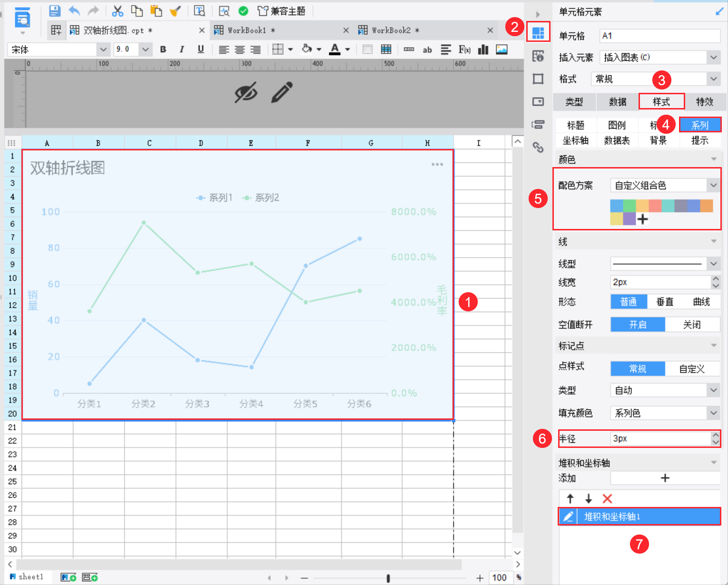Align text center
Viewport: 728px width, 585px height.
coord(240,50)
